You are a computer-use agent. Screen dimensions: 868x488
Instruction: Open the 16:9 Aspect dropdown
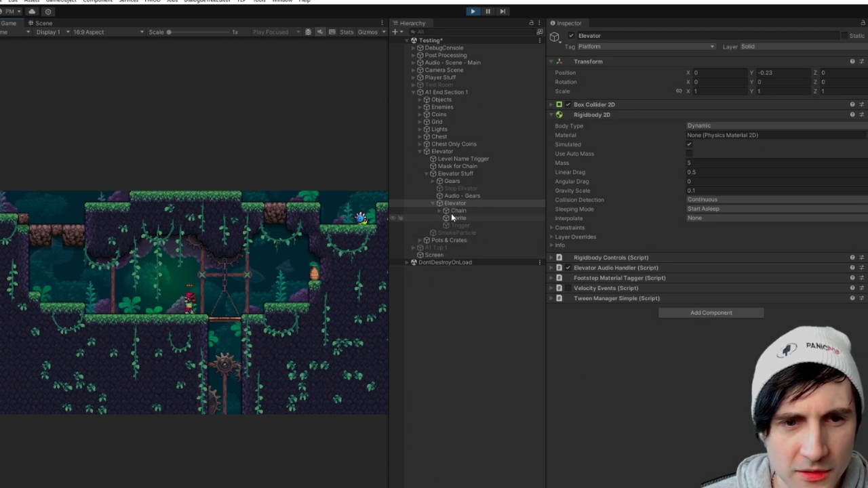[108, 32]
